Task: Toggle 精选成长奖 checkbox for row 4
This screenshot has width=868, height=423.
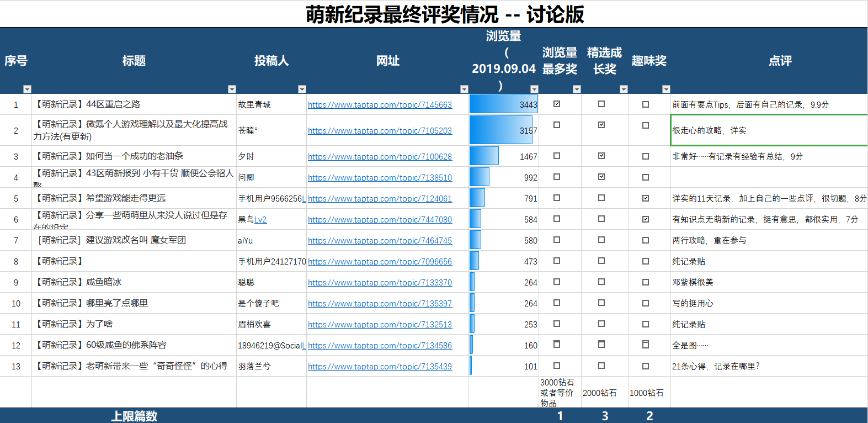Action: coord(601,177)
